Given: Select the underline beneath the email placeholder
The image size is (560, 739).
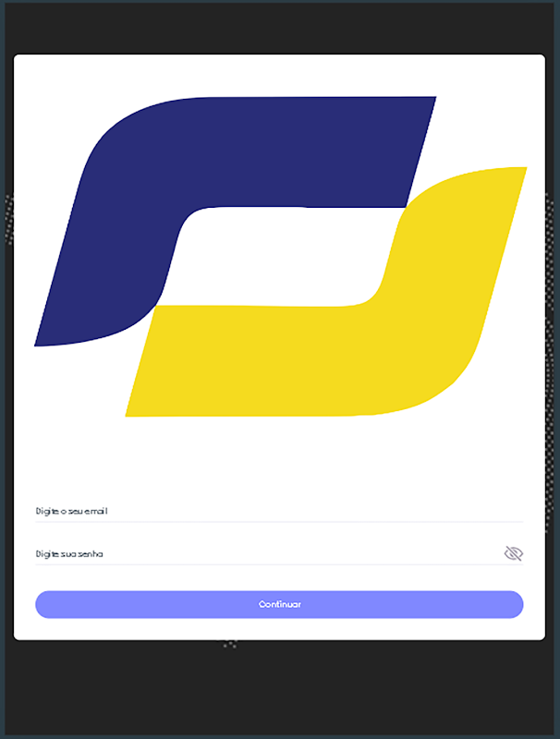Looking at the screenshot, I should point(279,522).
